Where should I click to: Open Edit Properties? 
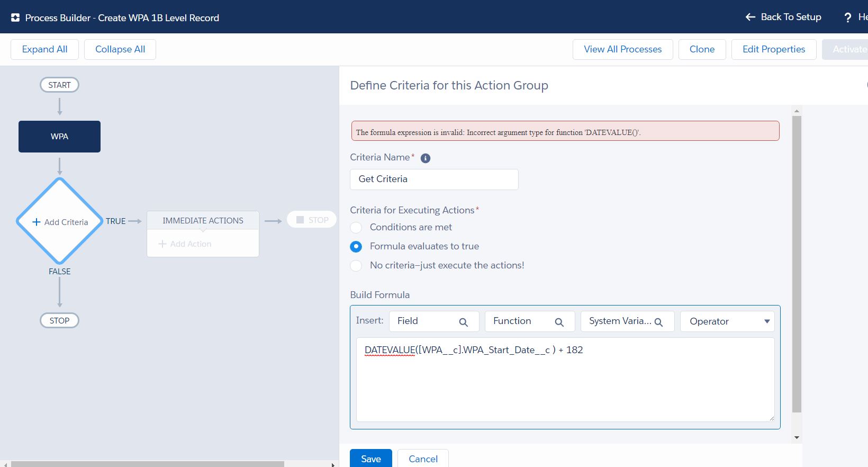(773, 49)
